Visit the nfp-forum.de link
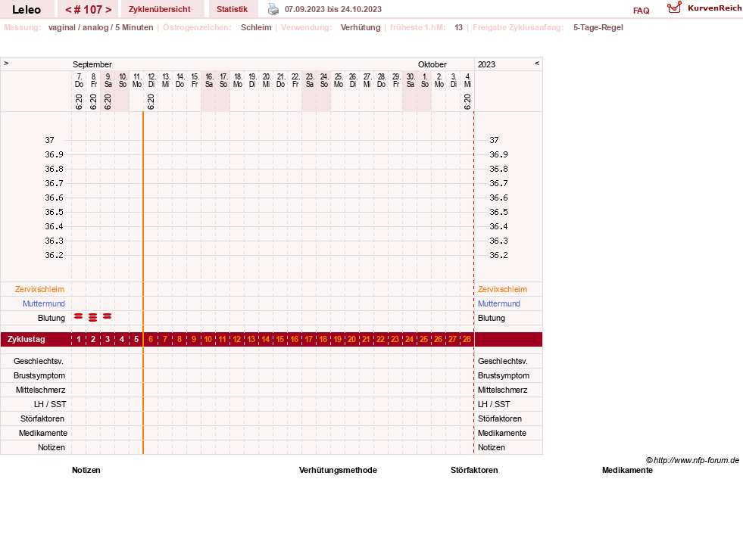The height and width of the screenshot is (560, 743). tap(696, 460)
